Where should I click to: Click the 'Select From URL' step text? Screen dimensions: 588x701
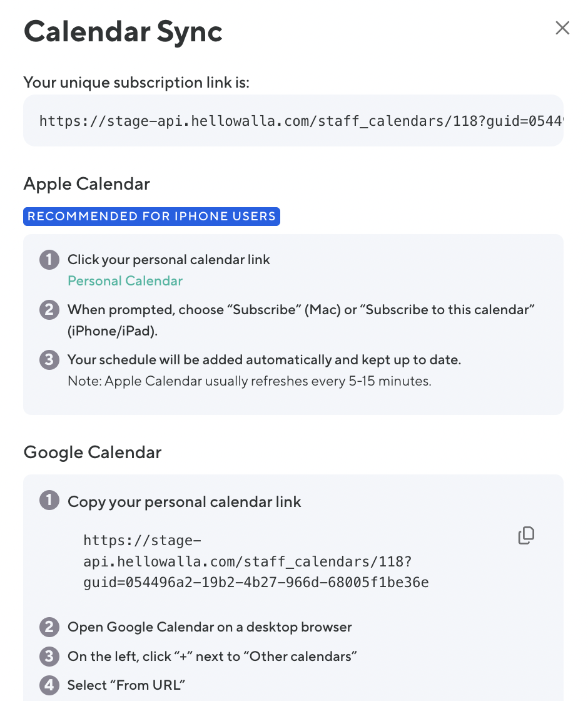tap(127, 685)
